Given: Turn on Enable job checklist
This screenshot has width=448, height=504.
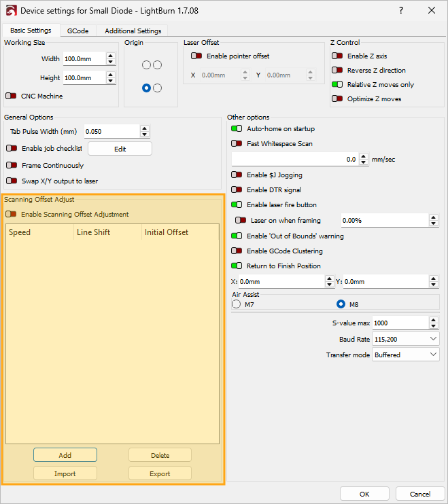Looking at the screenshot, I should (x=12, y=148).
